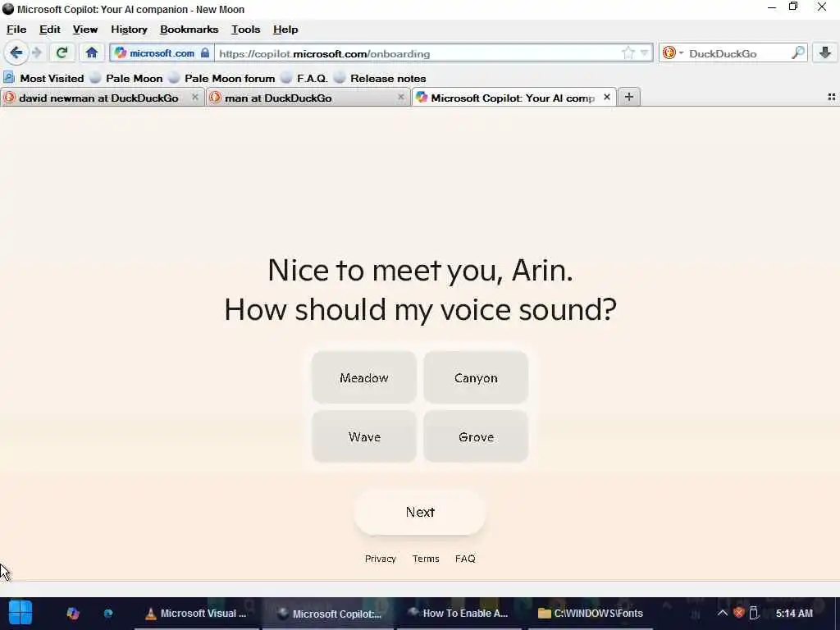The image size is (840, 630).
Task: Open the Pale Moon forum bookmark
Action: pyautogui.click(x=221, y=78)
